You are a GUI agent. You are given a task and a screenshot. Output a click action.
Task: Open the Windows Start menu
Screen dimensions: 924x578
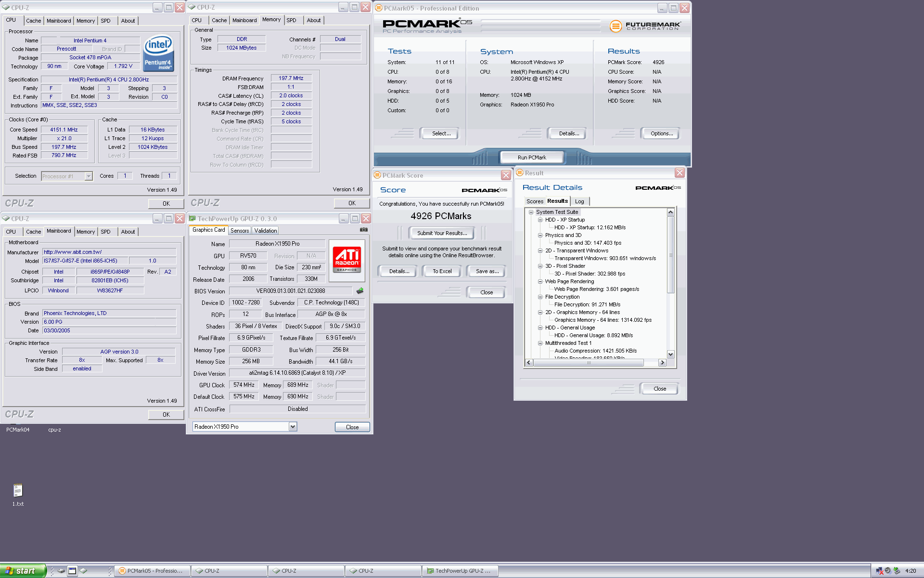[x=23, y=571]
